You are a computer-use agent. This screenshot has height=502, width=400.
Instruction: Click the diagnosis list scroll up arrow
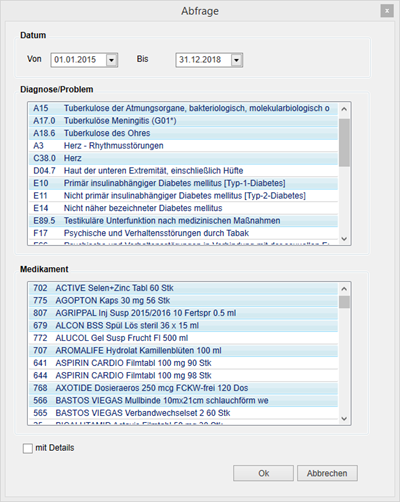[344, 109]
